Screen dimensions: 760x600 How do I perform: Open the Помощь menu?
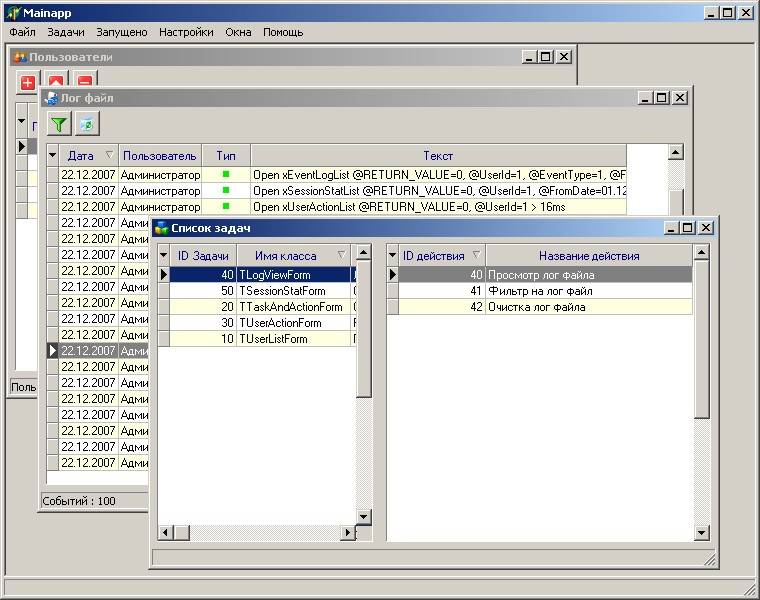tap(283, 32)
